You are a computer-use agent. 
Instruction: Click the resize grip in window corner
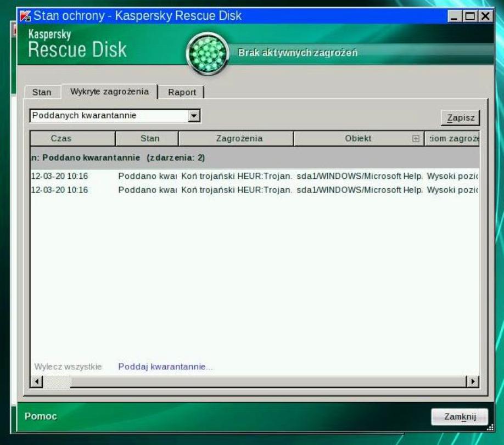coord(490,427)
